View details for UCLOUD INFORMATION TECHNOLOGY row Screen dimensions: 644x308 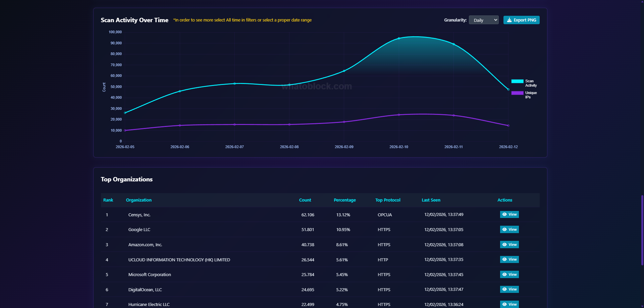point(509,259)
